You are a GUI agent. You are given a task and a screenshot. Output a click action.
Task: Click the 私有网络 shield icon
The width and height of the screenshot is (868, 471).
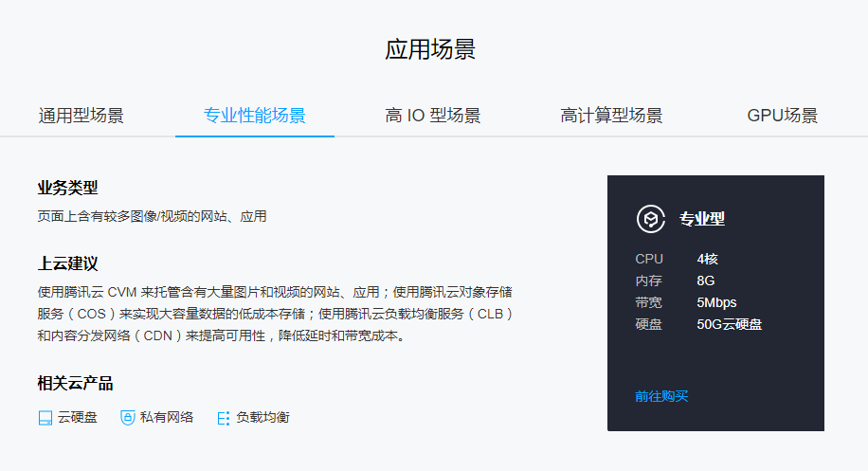(128, 418)
